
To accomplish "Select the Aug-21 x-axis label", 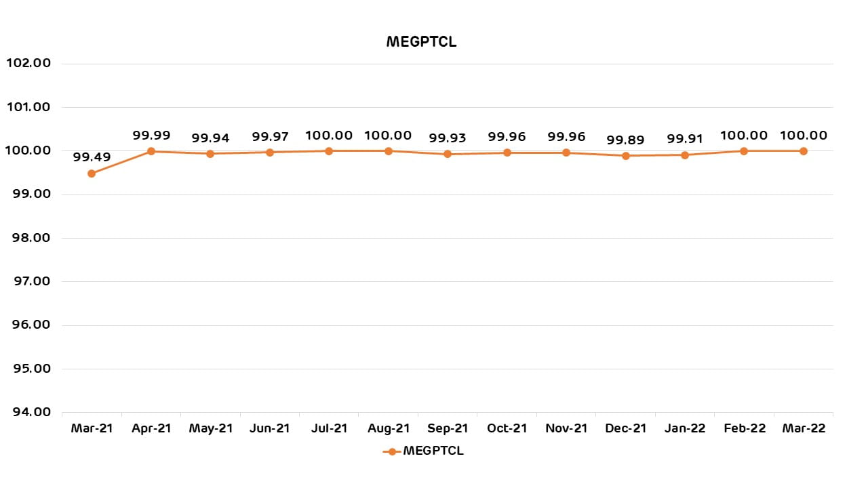I will (388, 428).
